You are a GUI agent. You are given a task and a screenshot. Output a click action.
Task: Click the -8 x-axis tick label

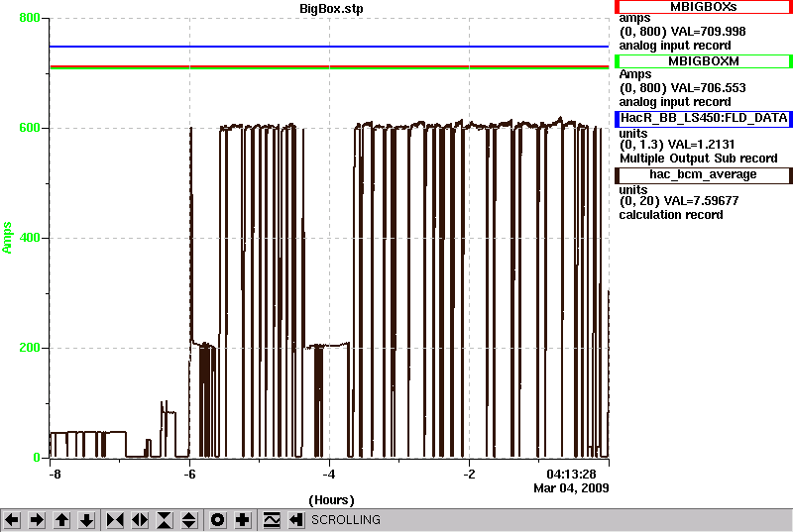[x=55, y=475]
